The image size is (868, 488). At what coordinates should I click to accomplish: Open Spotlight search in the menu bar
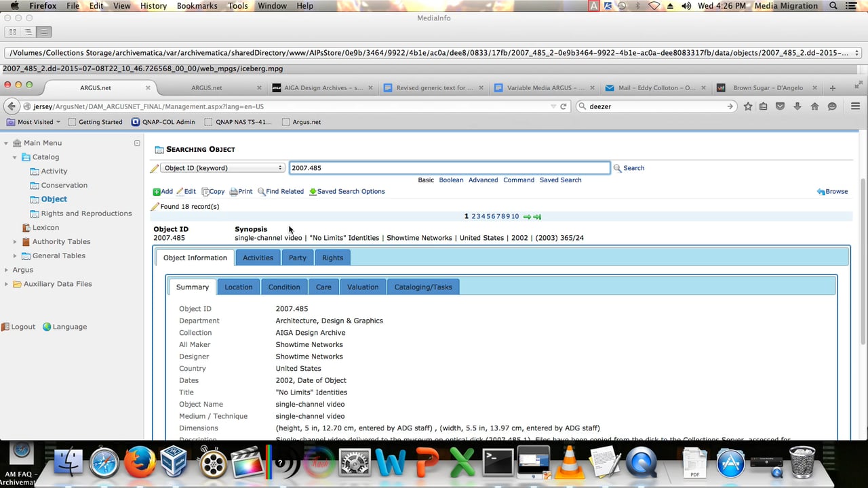pos(833,5)
